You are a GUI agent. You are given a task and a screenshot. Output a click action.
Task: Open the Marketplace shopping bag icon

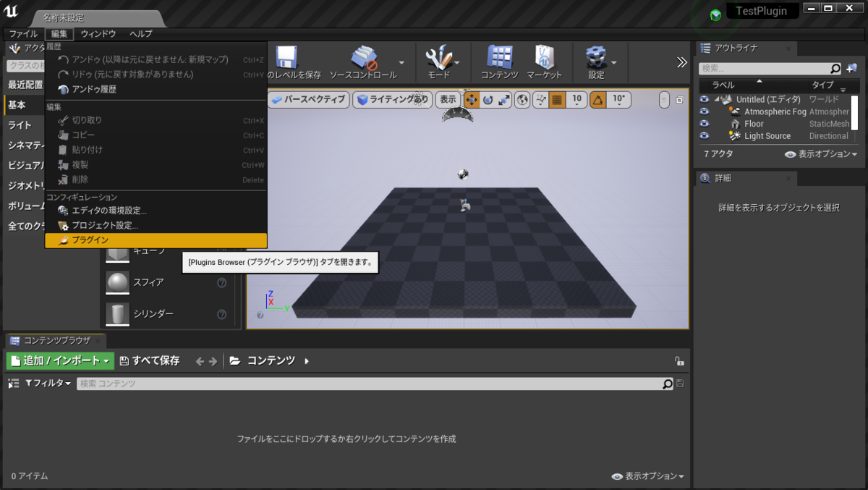[x=544, y=57]
